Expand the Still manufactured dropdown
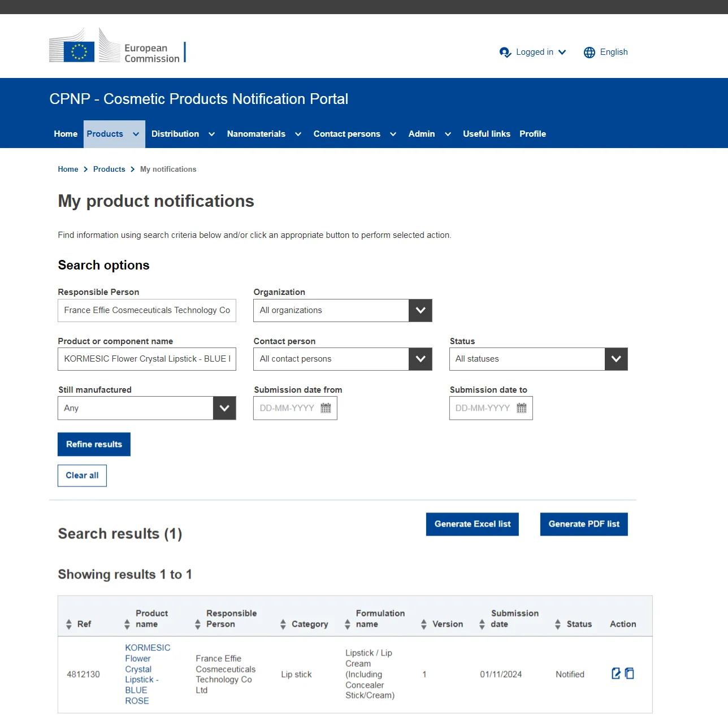Image resolution: width=728 pixels, height=721 pixels. pyautogui.click(x=224, y=408)
